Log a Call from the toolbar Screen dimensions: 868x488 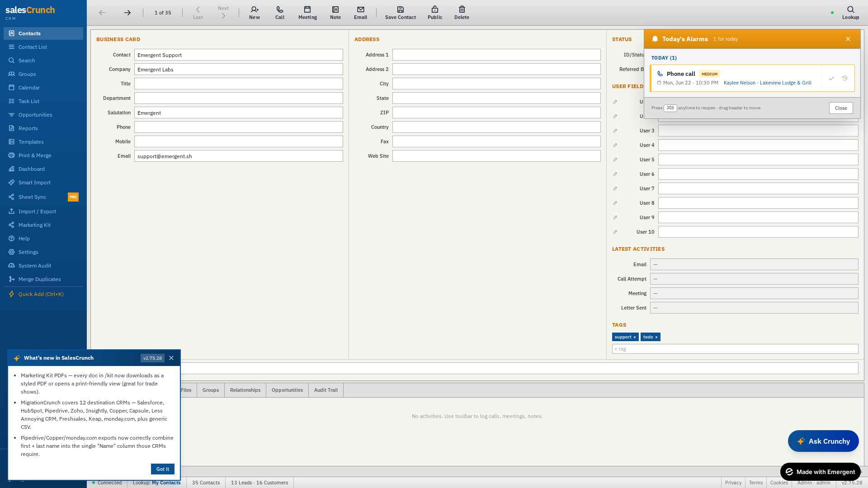(280, 13)
